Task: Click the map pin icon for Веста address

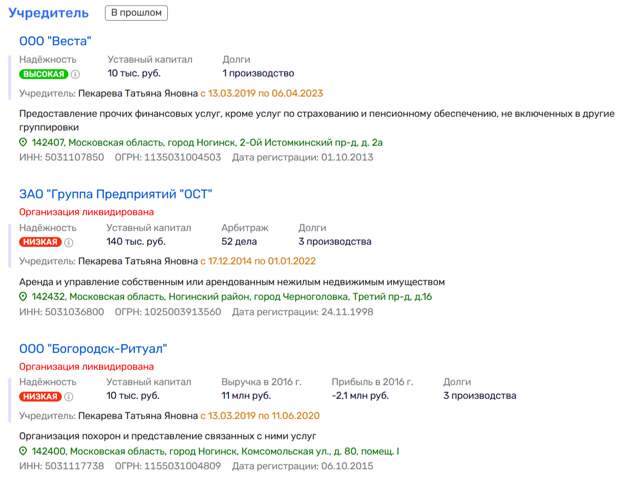Action: tap(24, 143)
